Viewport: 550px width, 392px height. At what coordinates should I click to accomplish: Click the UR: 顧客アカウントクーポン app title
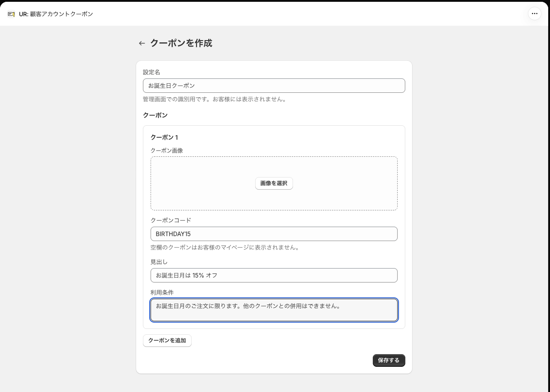tap(56, 14)
